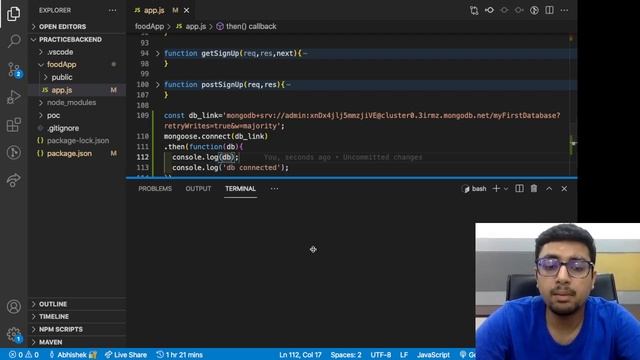
Task: Open the Run and Debug view
Action: click(13, 97)
